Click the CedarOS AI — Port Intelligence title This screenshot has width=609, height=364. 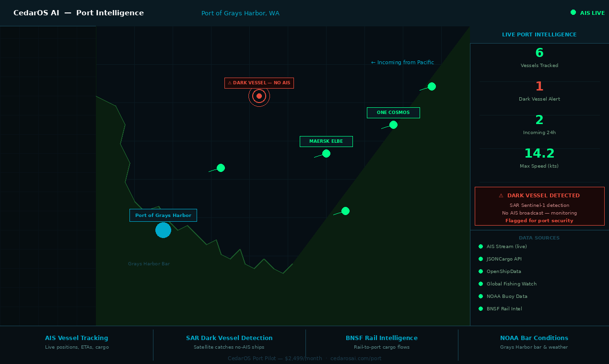coord(79,13)
